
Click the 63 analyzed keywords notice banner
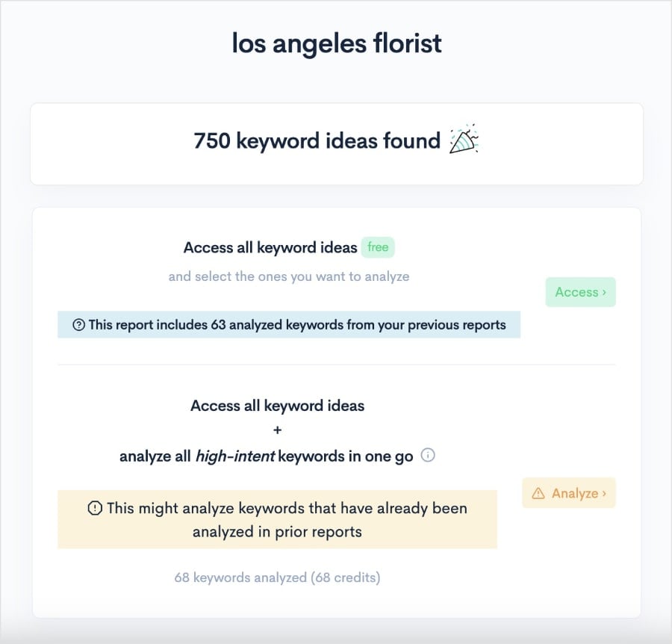click(290, 325)
